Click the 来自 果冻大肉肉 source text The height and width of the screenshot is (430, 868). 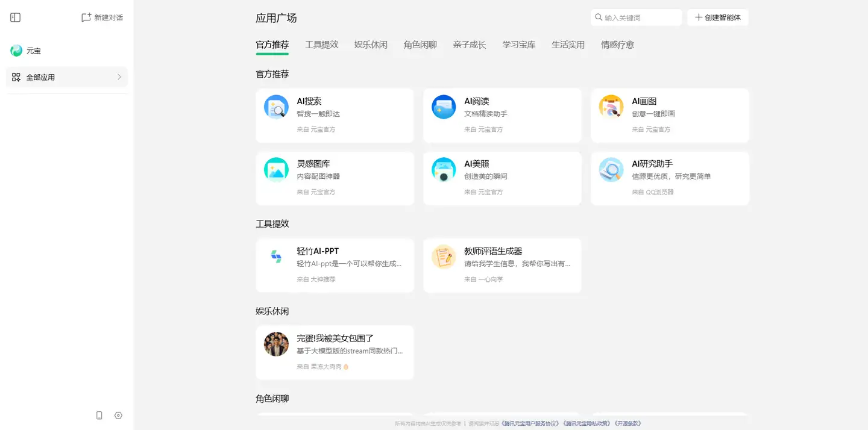[x=322, y=366]
